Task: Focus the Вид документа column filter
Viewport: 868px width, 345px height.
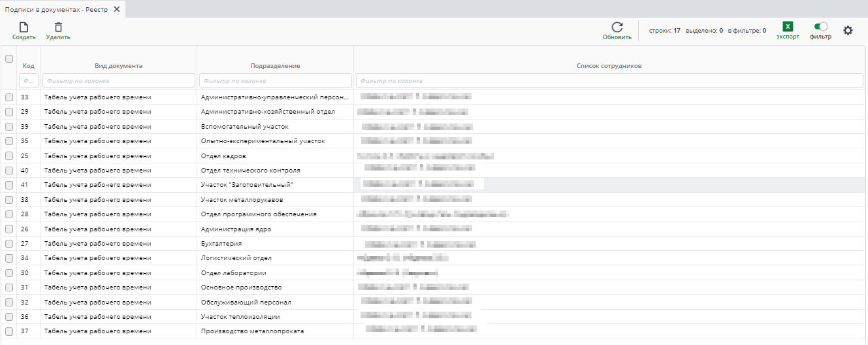Action: point(119,80)
